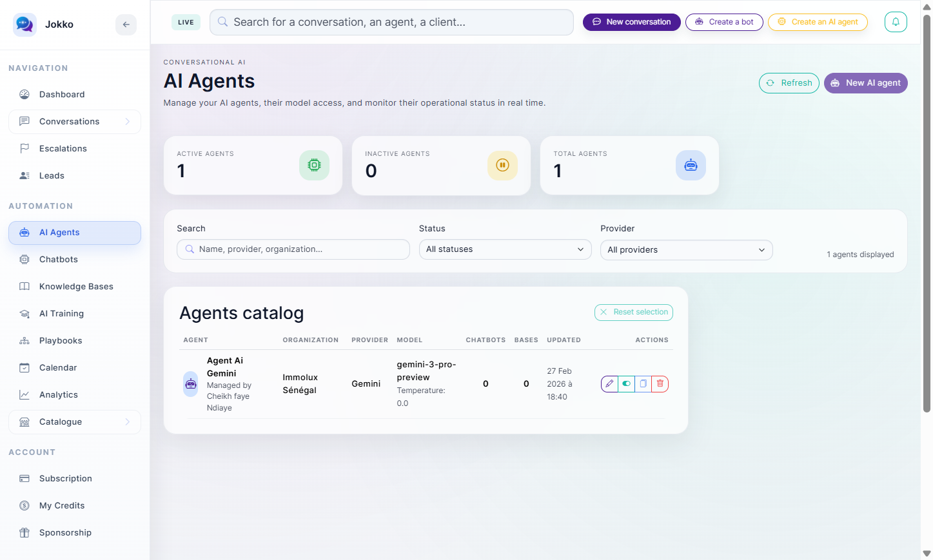Collapse sidebar with the back arrow button

126,24
